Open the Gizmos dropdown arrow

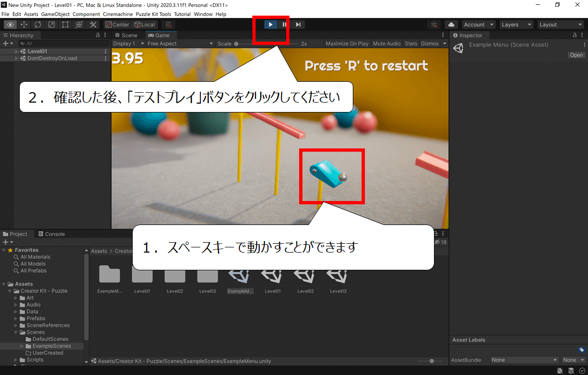445,44
